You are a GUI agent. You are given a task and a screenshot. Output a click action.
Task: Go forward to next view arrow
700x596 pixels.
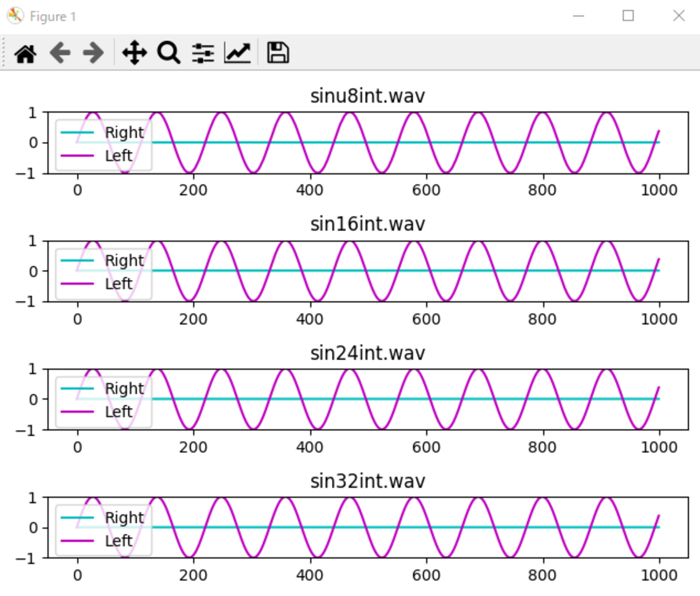94,53
